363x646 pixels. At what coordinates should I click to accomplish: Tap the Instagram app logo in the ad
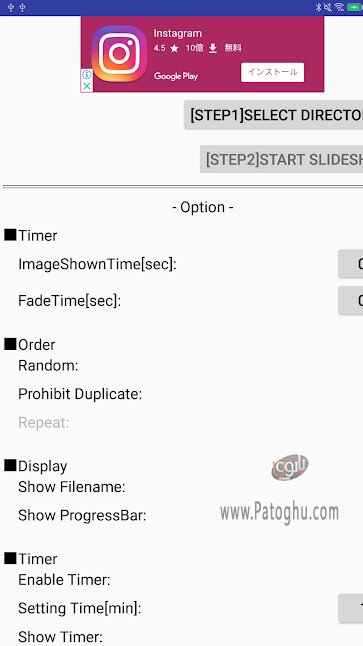(119, 54)
